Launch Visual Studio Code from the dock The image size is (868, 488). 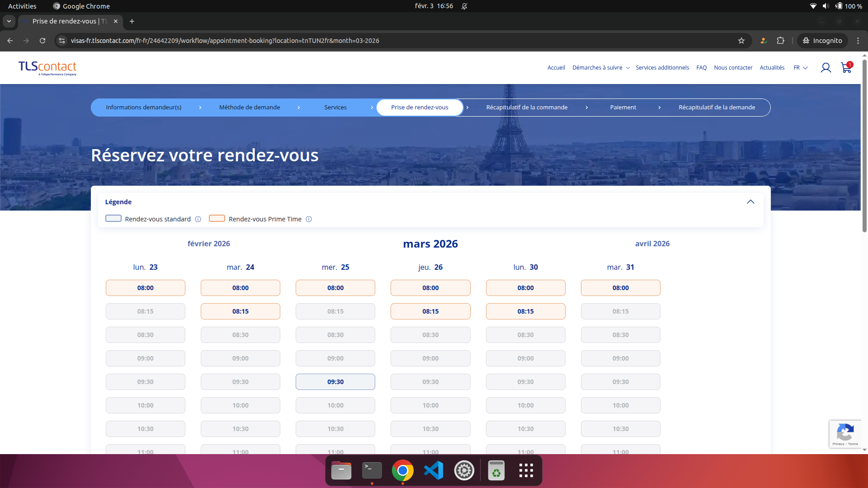point(433,470)
